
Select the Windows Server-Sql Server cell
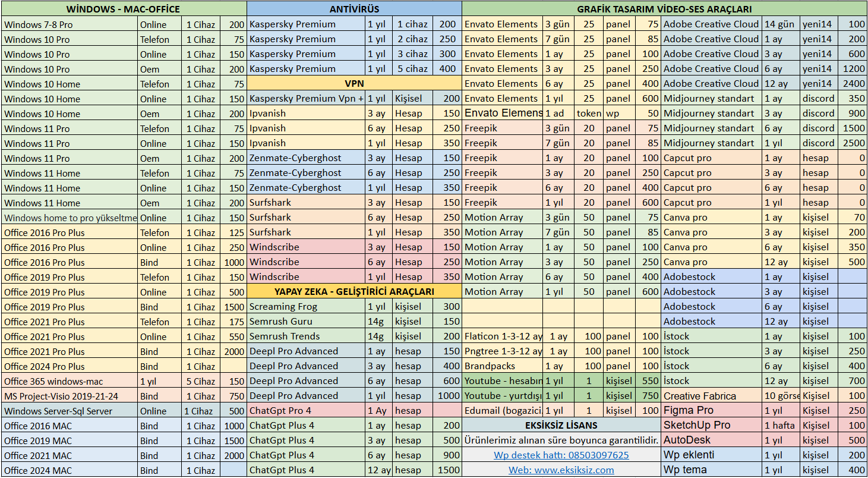coord(70,411)
